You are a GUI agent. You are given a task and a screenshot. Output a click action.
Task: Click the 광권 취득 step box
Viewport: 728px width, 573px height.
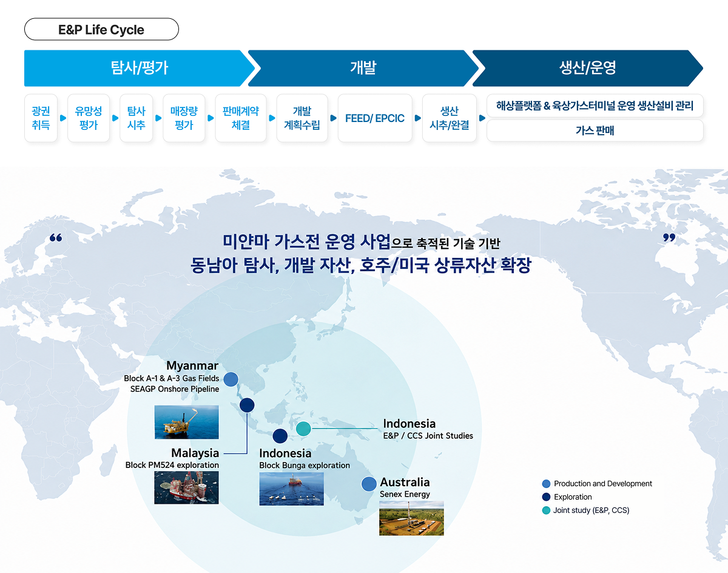(41, 118)
